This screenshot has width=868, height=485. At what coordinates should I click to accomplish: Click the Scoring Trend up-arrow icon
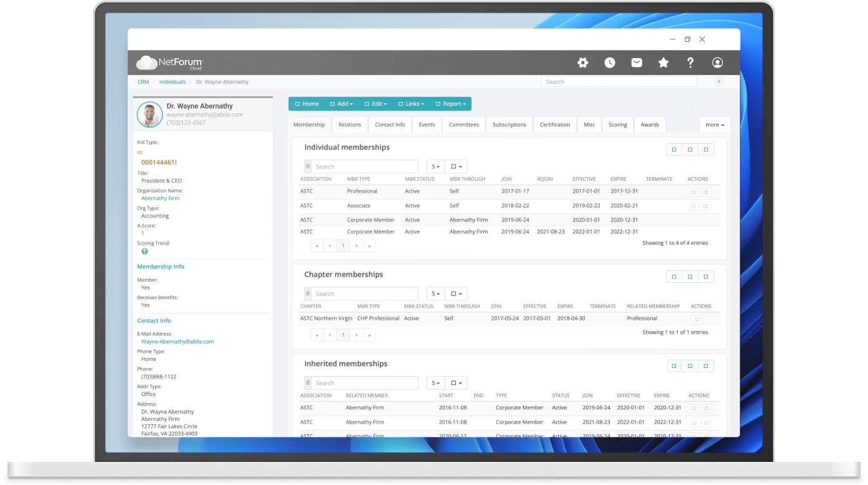[144, 251]
